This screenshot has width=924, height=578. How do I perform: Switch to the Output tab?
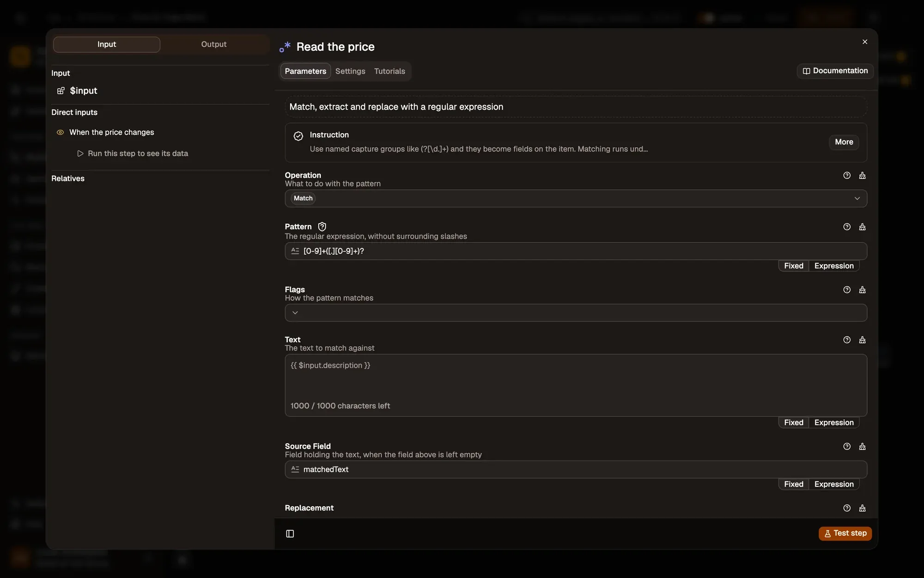214,44
